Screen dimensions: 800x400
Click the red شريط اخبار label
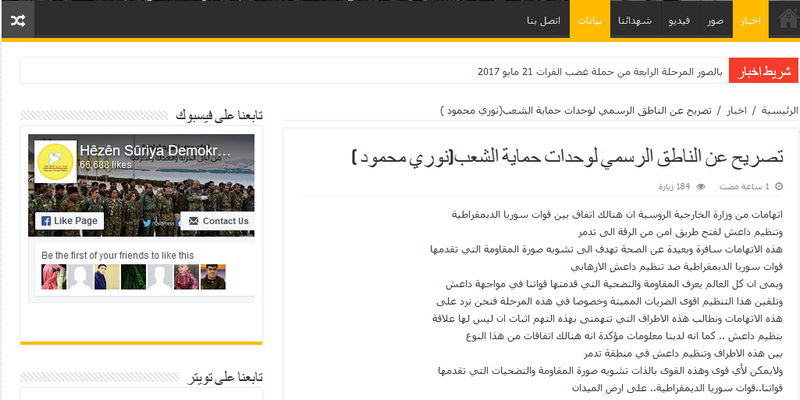(x=765, y=72)
